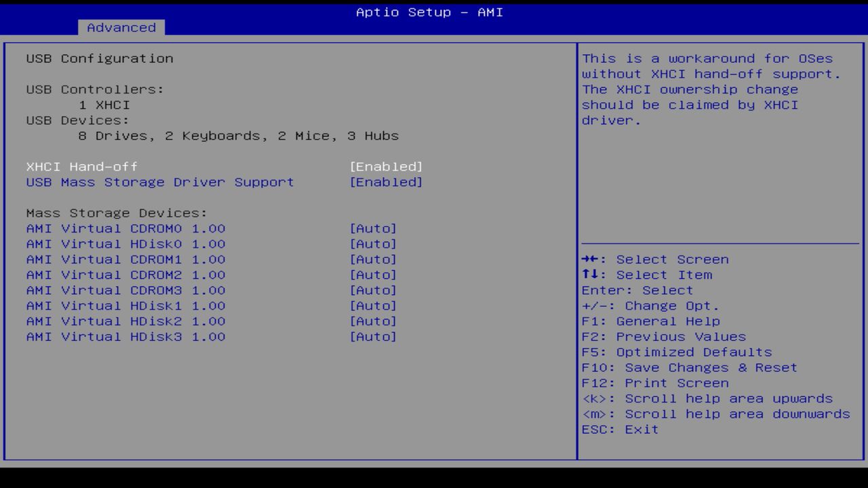Click the ESC Exit option
Image resolution: width=868 pixels, height=488 pixels.
click(620, 429)
